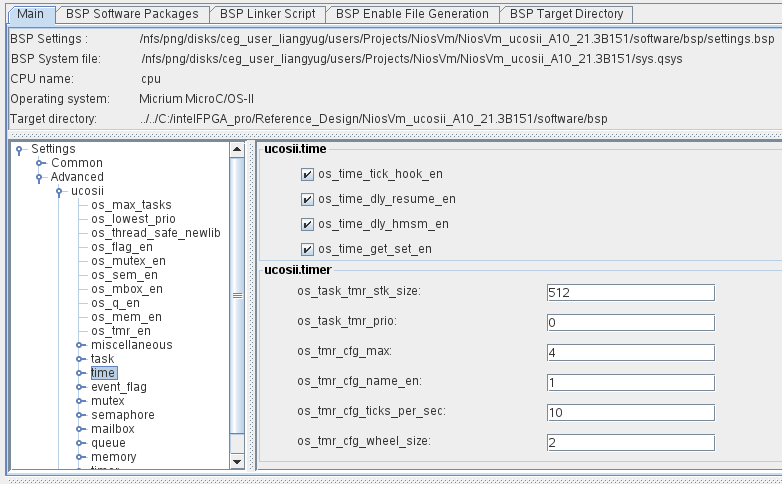Toggle os_time_dly_resume_en checkbox
This screenshot has height=484, width=782.
tap(307, 199)
